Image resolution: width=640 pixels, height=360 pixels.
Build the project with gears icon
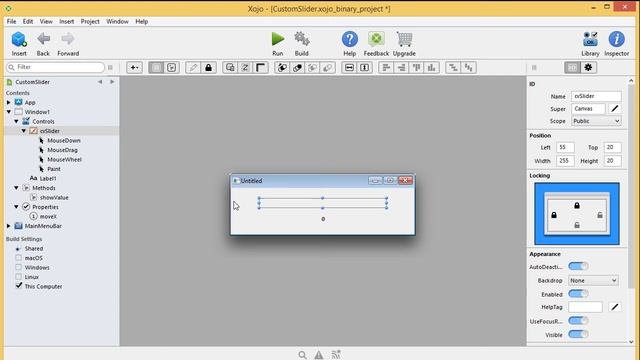click(302, 39)
